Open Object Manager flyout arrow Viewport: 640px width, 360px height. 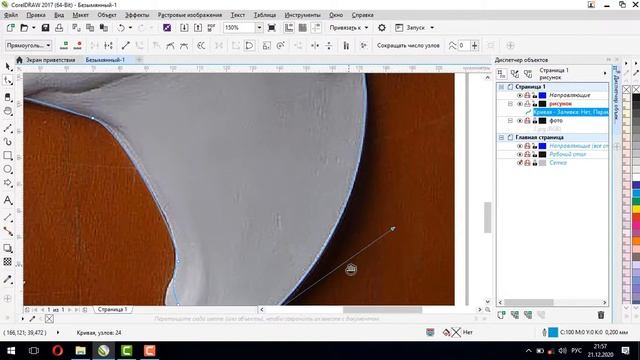605,73
